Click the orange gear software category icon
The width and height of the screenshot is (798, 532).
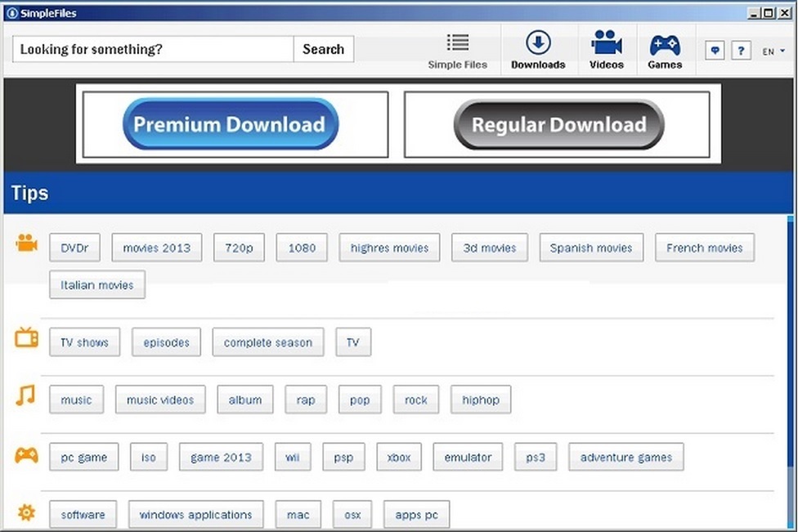26,512
